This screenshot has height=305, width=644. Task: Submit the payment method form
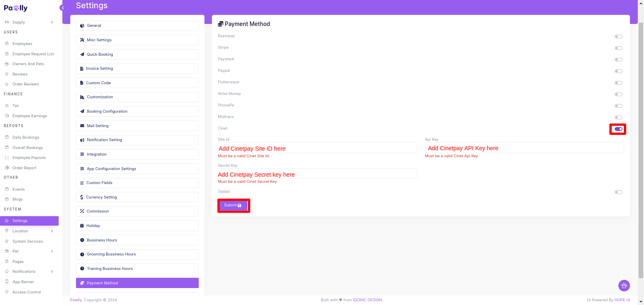233,206
